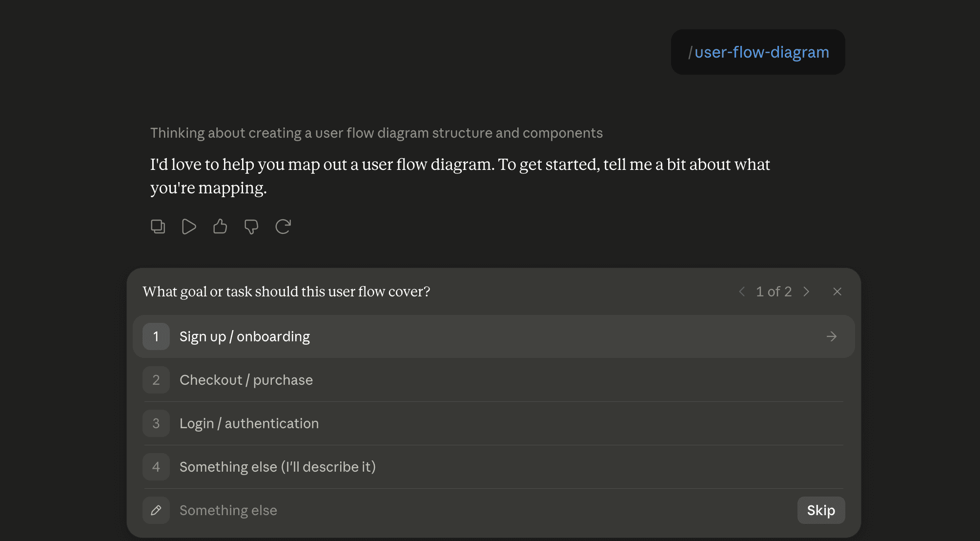Go to previous question chevron
The image size is (980, 541).
[x=742, y=291]
